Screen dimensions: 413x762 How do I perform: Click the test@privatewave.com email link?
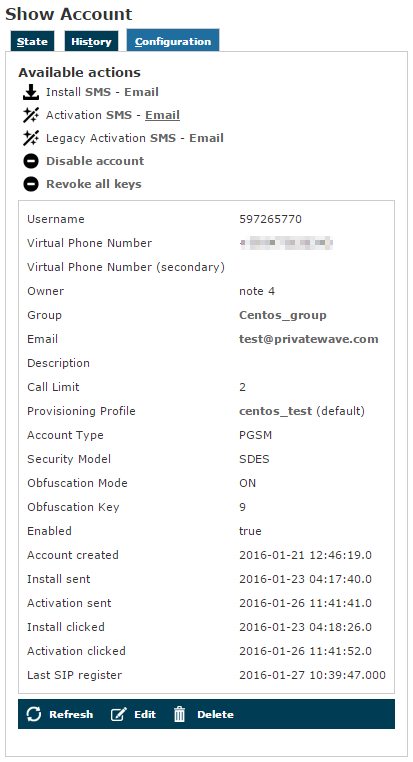309,339
